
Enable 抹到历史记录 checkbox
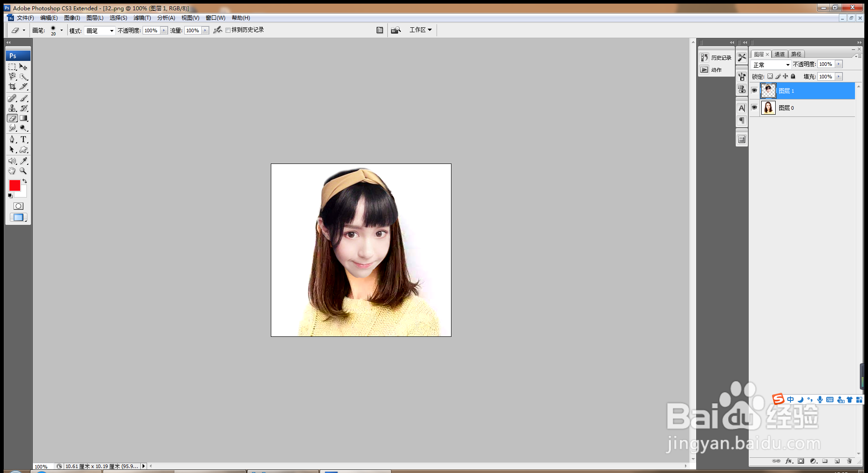pyautogui.click(x=228, y=30)
